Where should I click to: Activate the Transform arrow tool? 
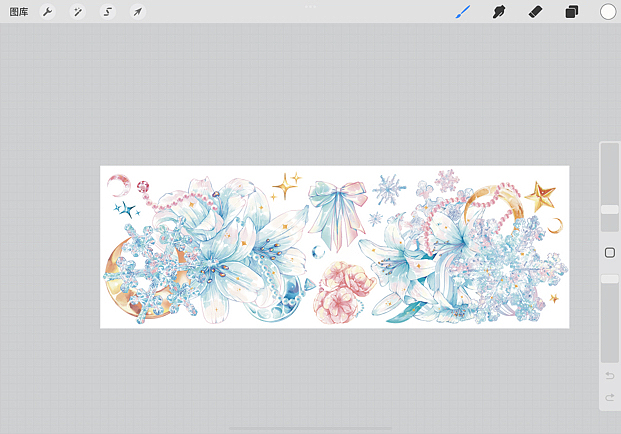pyautogui.click(x=137, y=12)
